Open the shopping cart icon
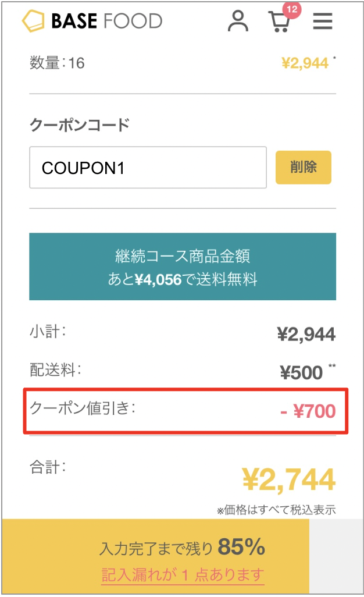This screenshot has height=597, width=364. [280, 22]
